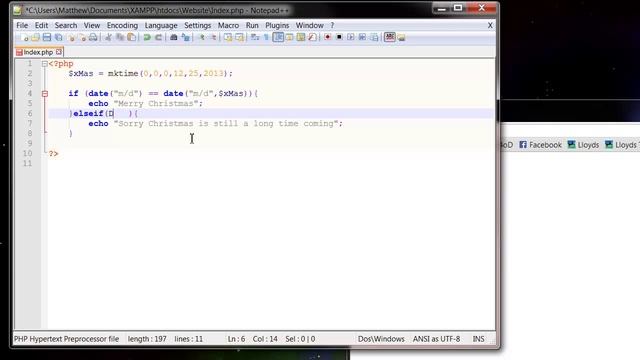Click the 'Dos\Windows' status bar entry
Screen dimensions: 640x360
pos(381,339)
